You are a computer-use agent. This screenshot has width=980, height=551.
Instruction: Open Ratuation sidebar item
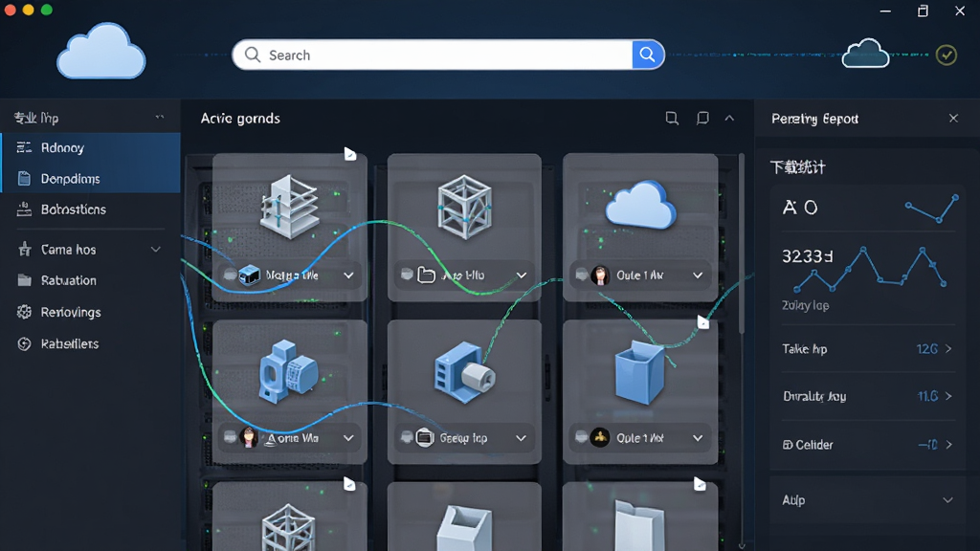(x=91, y=280)
